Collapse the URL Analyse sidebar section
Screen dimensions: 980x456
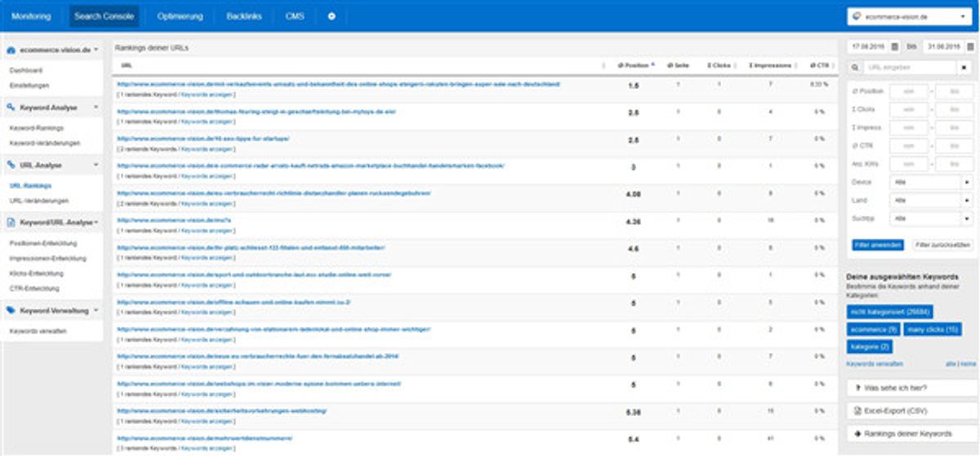pyautogui.click(x=96, y=165)
